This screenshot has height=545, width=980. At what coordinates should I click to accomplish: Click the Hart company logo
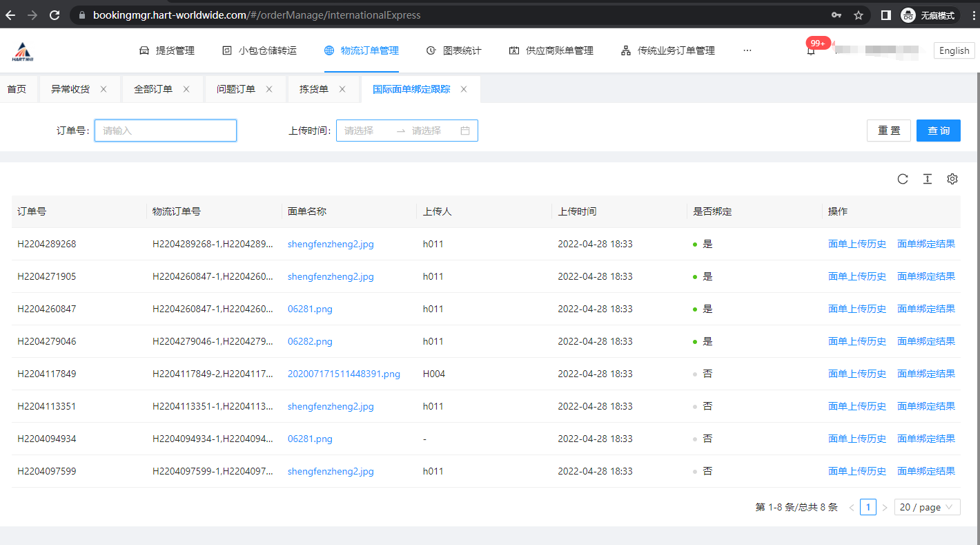coord(23,51)
